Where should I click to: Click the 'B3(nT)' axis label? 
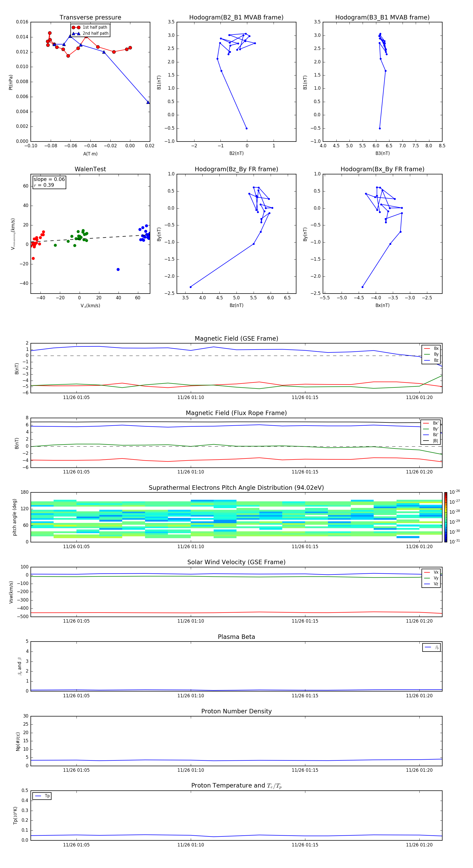[x=382, y=153]
